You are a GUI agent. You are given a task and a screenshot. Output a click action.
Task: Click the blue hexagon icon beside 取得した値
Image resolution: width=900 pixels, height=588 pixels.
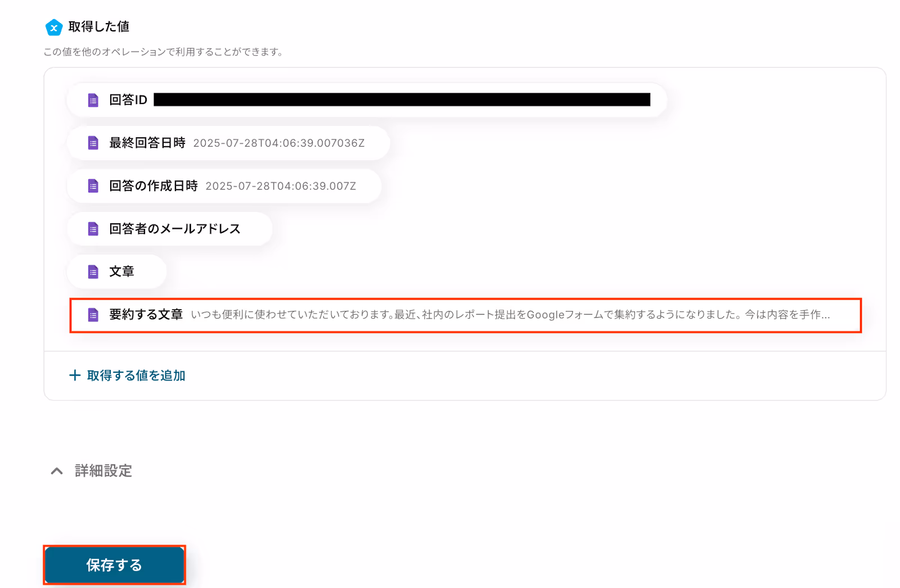pyautogui.click(x=54, y=27)
